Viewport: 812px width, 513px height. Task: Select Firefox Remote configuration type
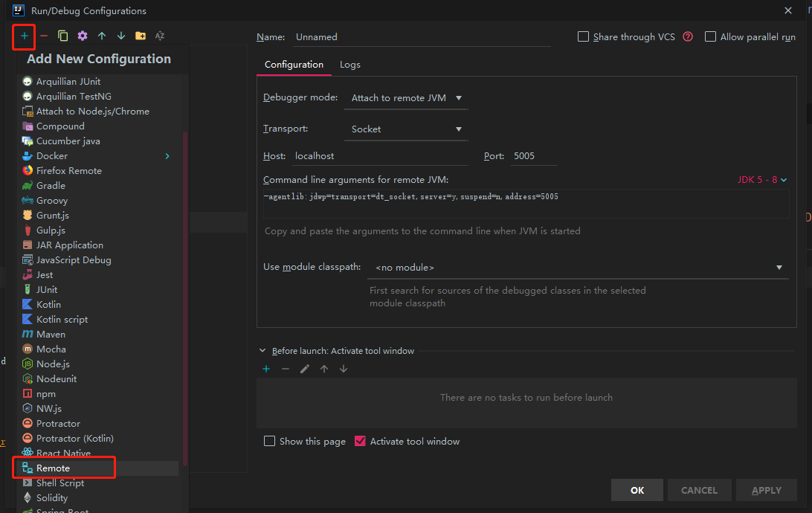98,171
